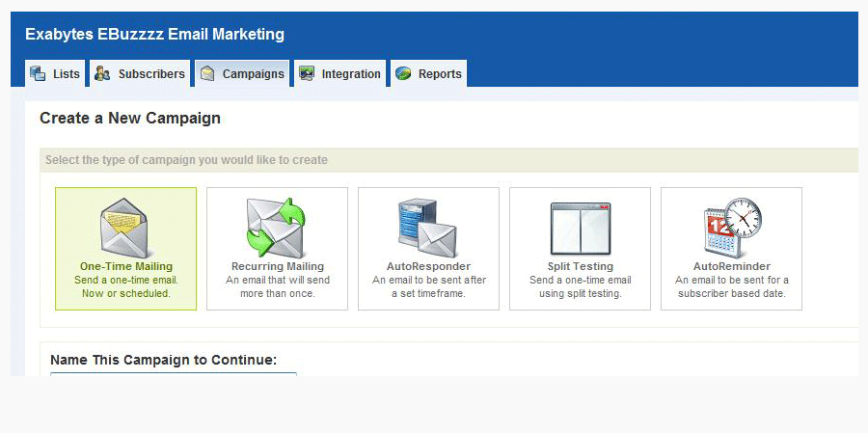Click the Integration tab monitor icon
Screen dimensions: 868x433
(307, 74)
